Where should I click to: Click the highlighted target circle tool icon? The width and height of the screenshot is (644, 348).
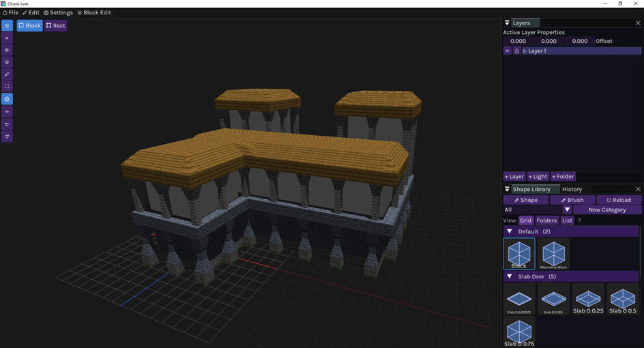[x=7, y=99]
